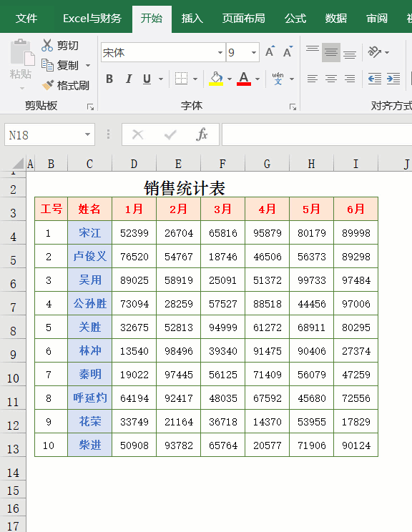Expand the copy (复制) options arrow
This screenshot has width=412, height=532.
pos(88,65)
